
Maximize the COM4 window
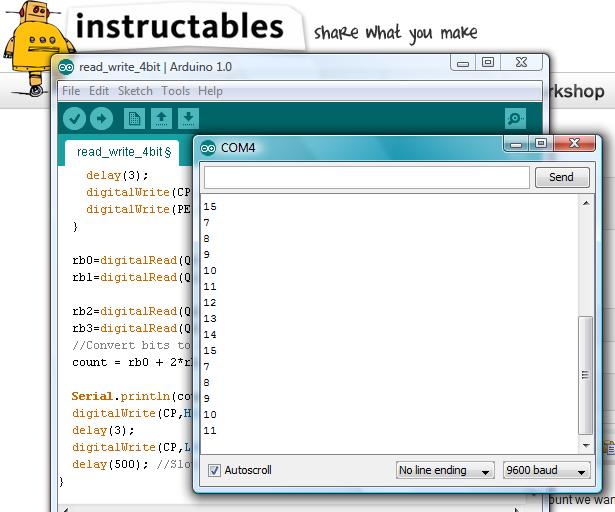point(541,144)
